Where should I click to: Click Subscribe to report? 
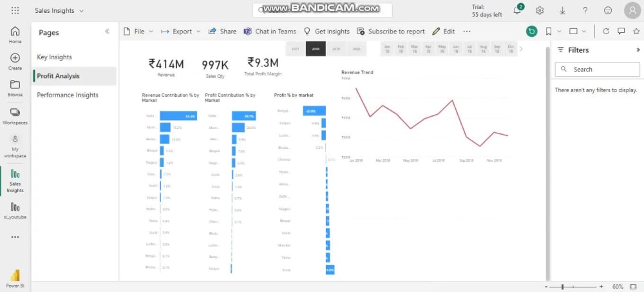click(391, 31)
